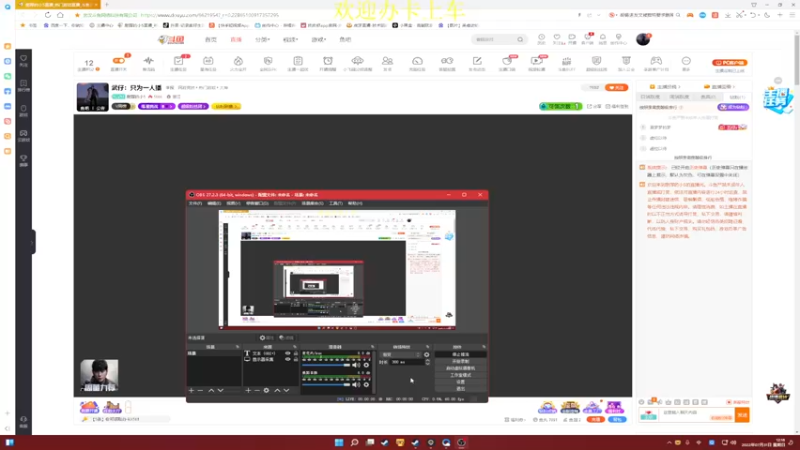Hide the text source using its eye icon
This screenshot has width=800, height=450.
click(288, 353)
